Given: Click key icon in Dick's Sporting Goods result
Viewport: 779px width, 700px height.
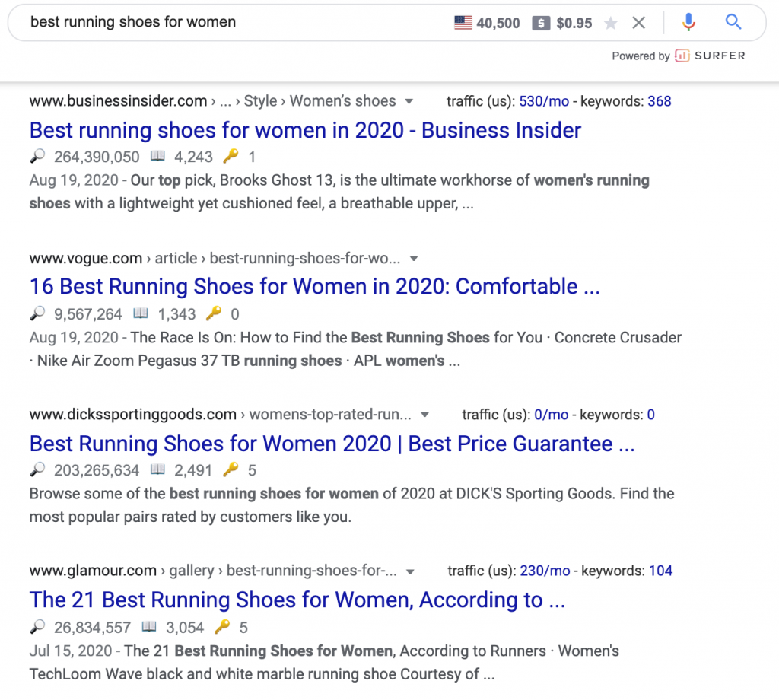Looking at the screenshot, I should click(x=231, y=469).
